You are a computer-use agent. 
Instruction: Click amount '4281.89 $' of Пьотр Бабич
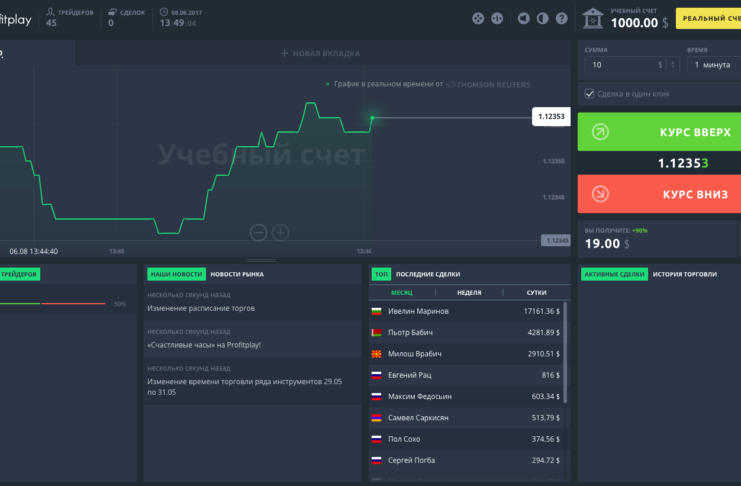click(543, 333)
